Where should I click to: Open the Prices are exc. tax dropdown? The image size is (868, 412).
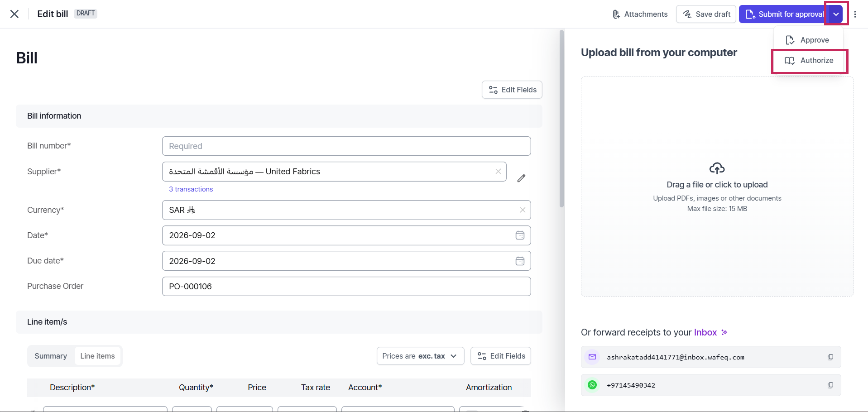[420, 356]
